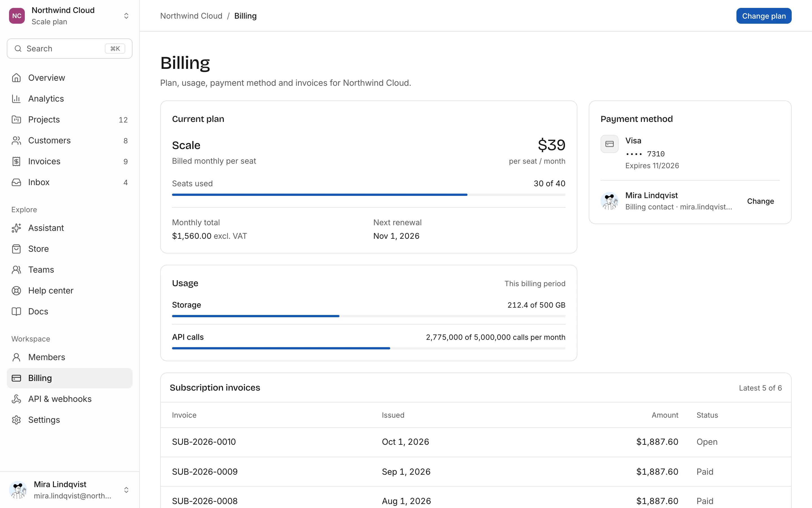Click Change next to the billing contact

coord(760,201)
